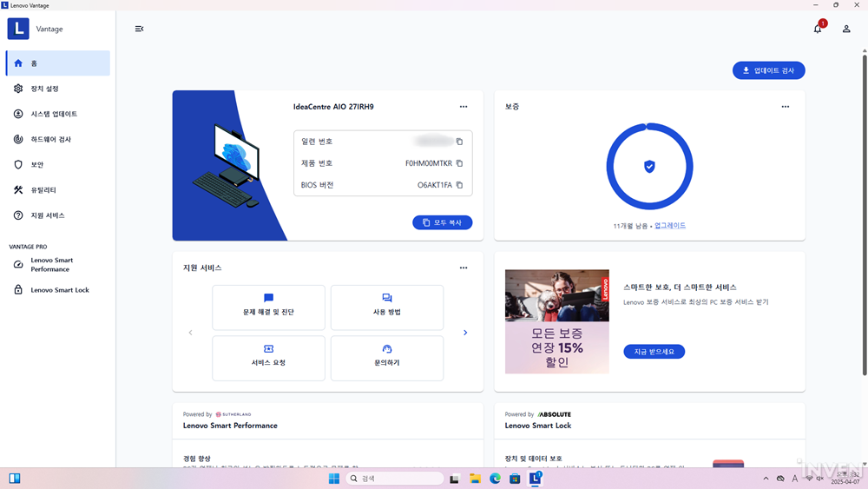The image size is (868, 489).
Task: Click the model name IdeaCentre AIO 27IRH9
Action: pos(333,107)
